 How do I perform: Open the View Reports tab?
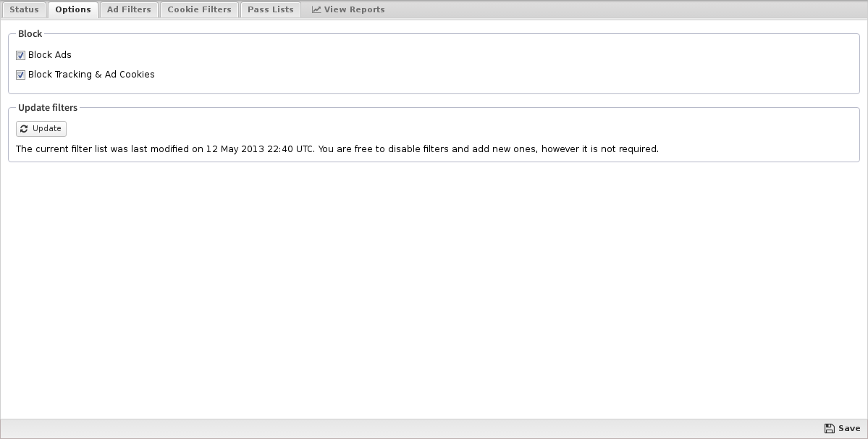click(x=354, y=9)
